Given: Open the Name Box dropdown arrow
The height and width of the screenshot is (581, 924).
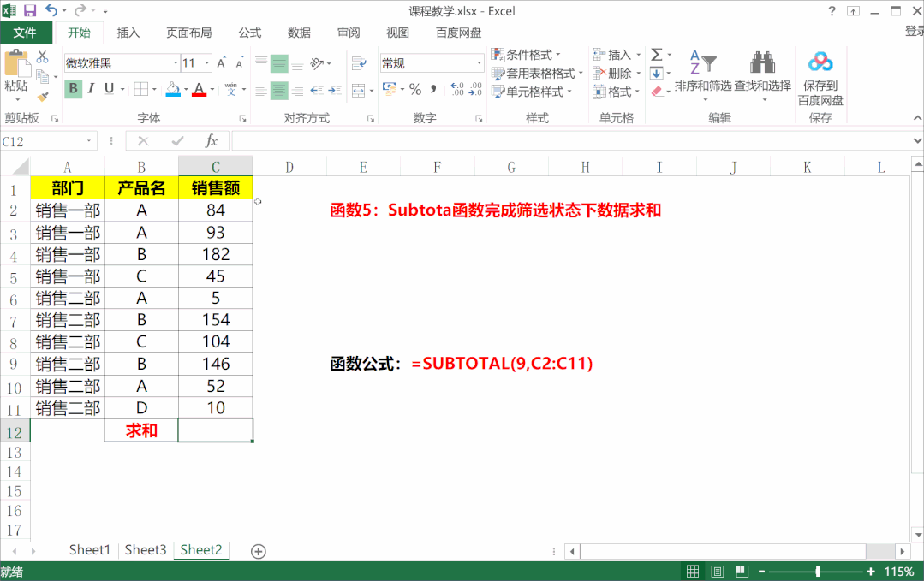Looking at the screenshot, I should click(x=89, y=141).
